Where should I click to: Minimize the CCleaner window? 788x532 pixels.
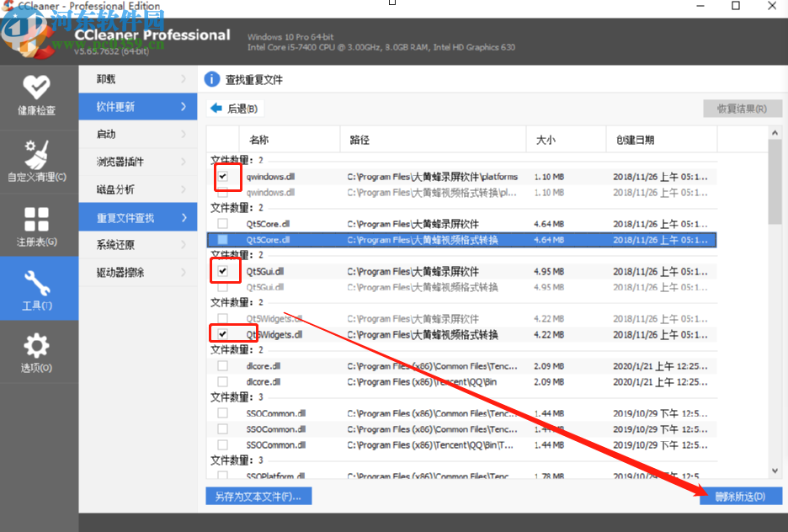pos(700,6)
